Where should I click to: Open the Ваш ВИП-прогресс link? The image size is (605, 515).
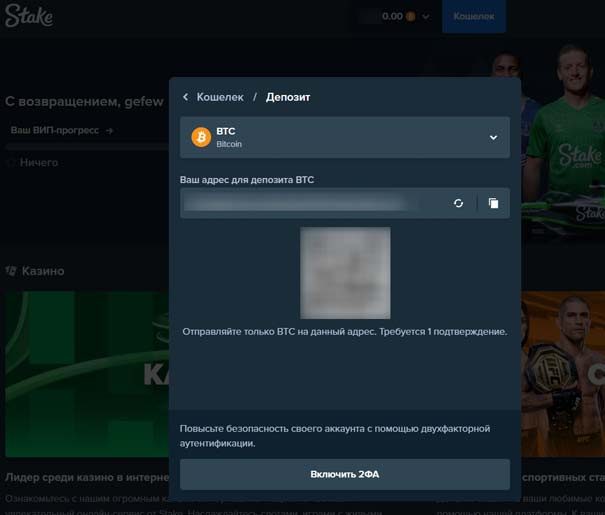click(55, 130)
